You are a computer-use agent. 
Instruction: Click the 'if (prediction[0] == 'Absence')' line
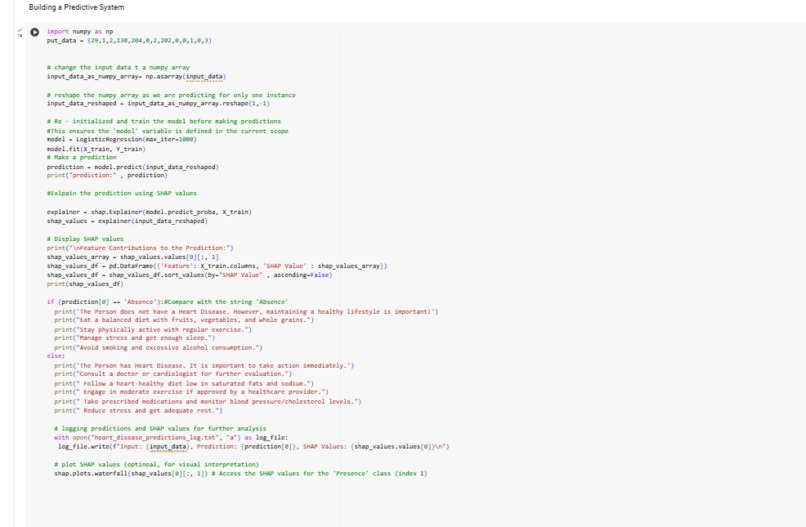coord(168,302)
